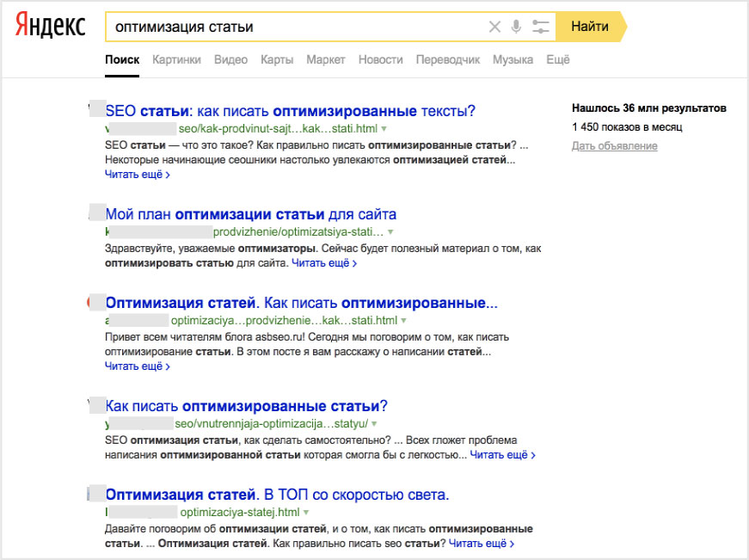
Task: Click URL prodvizhenie/optimizatsiya-stati…
Action: [x=298, y=231]
